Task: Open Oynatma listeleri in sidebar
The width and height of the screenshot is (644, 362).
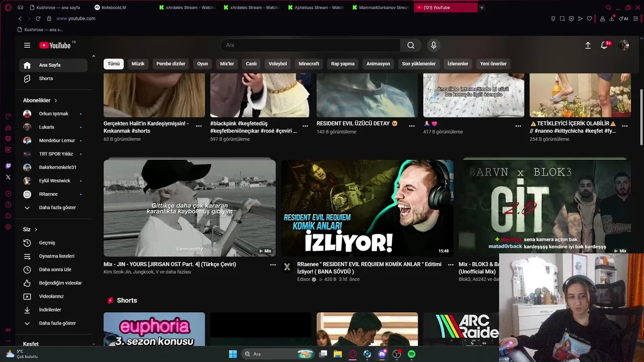Action: (53, 256)
